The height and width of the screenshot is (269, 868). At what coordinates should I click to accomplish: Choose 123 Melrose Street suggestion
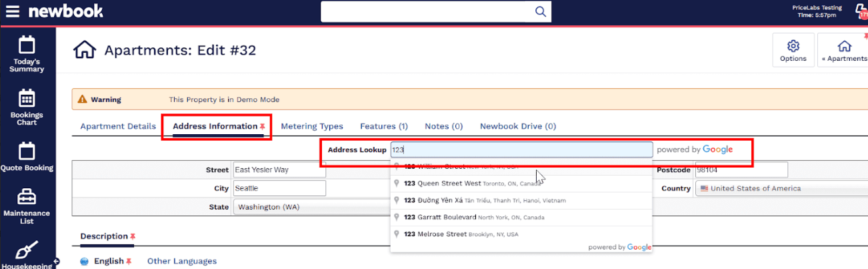coord(521,234)
